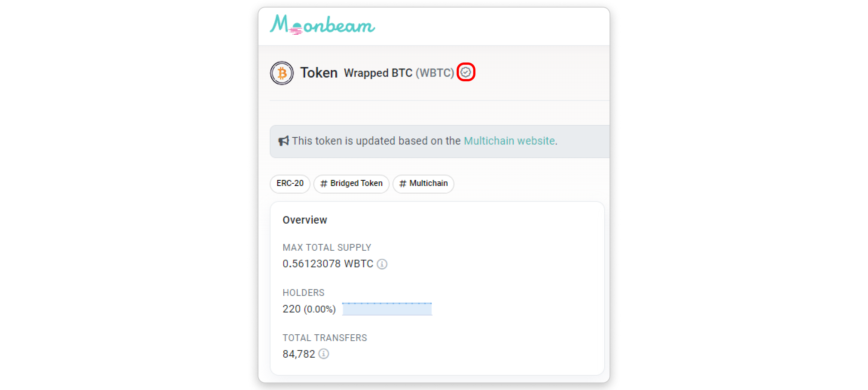Click the Overview card heading
The height and width of the screenshot is (390, 868).
click(305, 220)
